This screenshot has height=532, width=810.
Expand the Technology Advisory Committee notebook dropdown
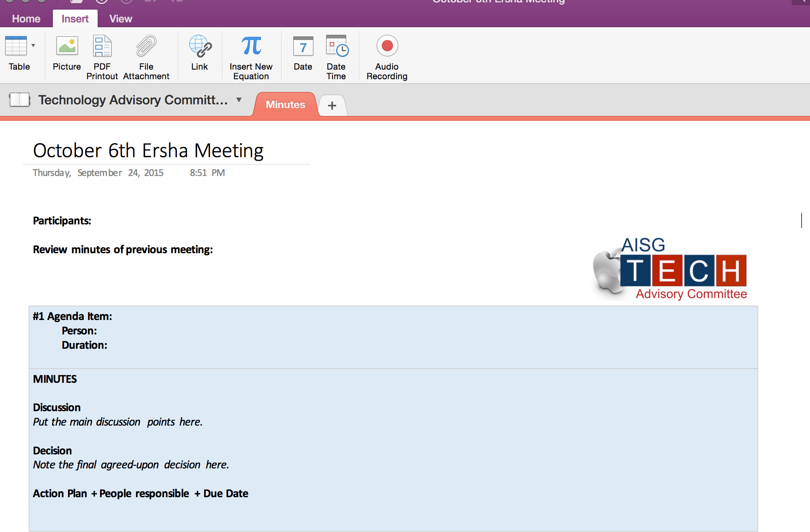pyautogui.click(x=239, y=100)
